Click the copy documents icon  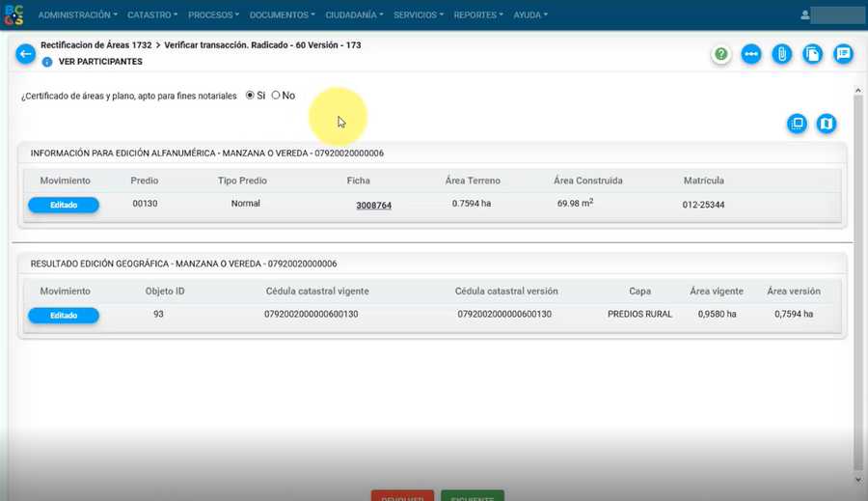click(813, 54)
